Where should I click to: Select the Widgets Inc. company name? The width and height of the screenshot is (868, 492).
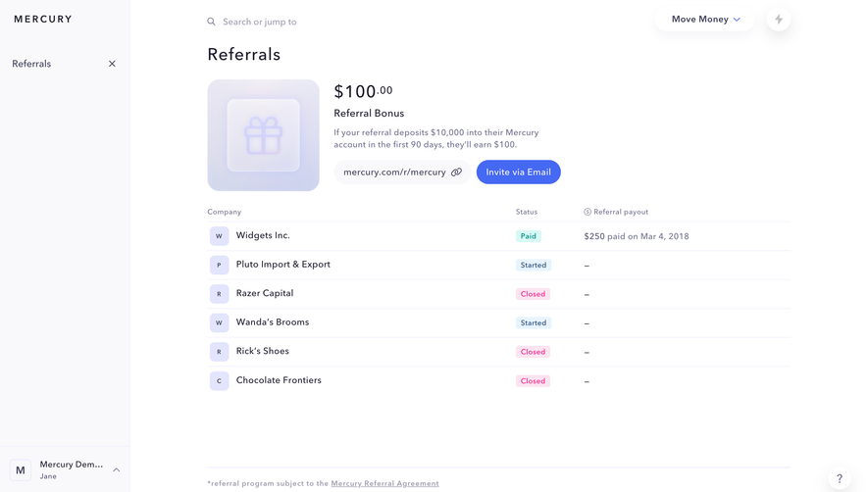pos(263,235)
